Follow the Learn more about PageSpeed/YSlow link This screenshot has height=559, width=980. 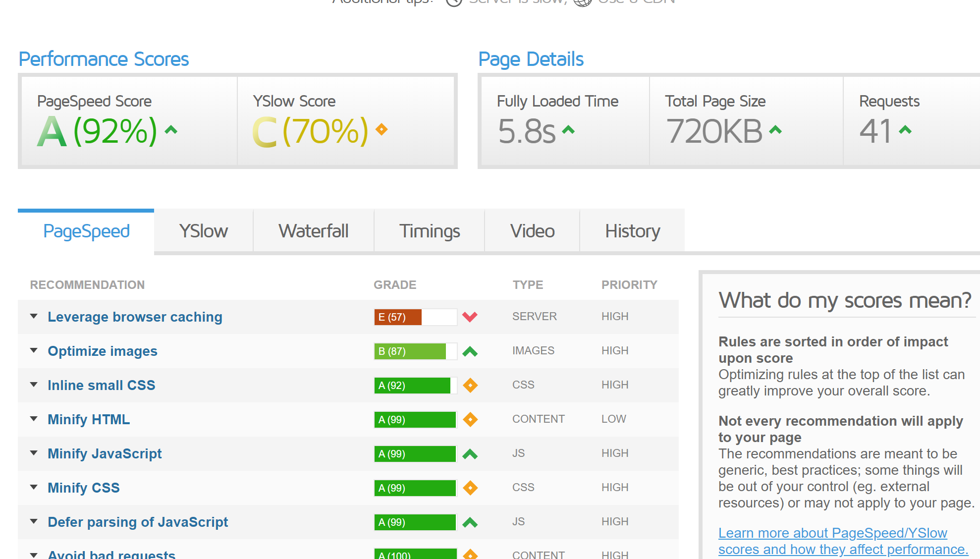pyautogui.click(x=843, y=541)
